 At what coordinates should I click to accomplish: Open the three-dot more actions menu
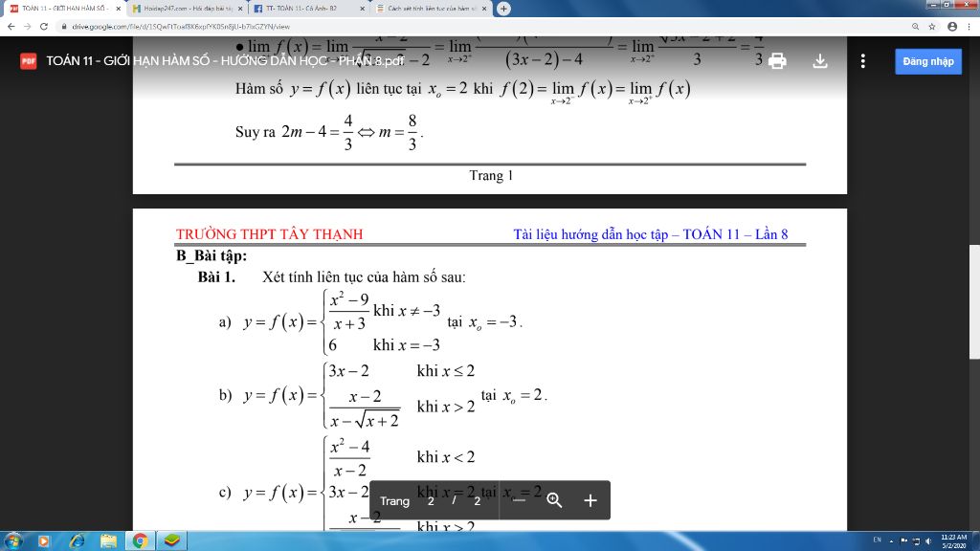(x=863, y=60)
